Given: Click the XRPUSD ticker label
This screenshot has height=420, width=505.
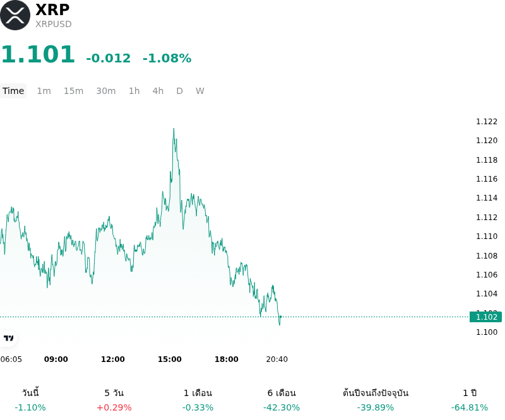Looking at the screenshot, I should click(54, 24).
